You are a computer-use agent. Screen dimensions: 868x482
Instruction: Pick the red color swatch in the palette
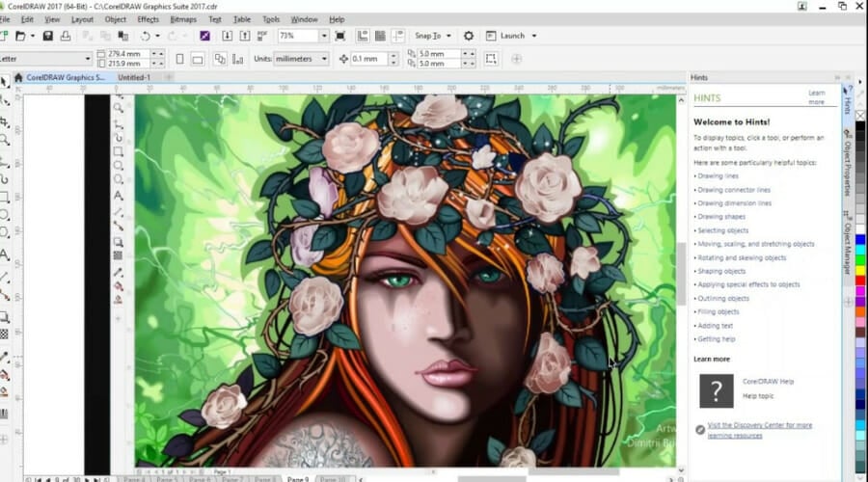click(x=860, y=281)
